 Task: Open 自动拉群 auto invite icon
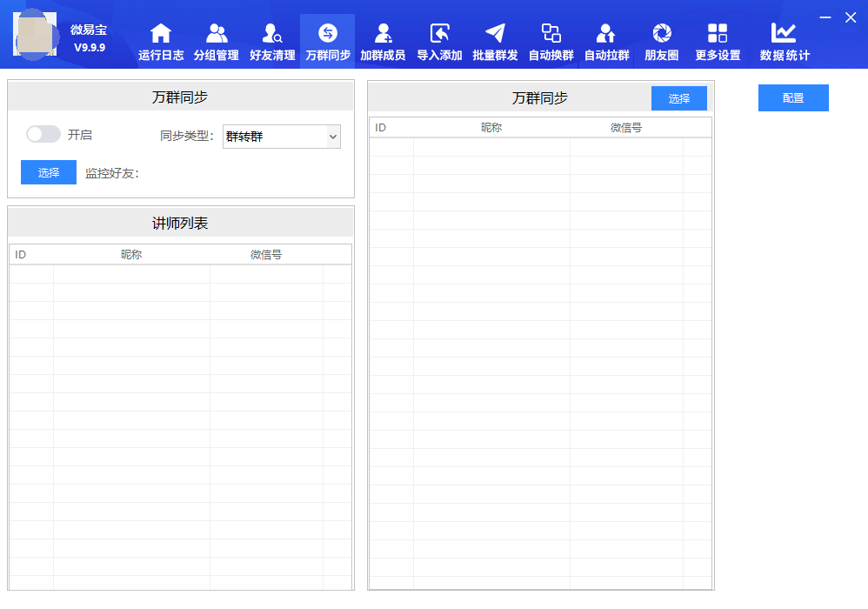(606, 34)
